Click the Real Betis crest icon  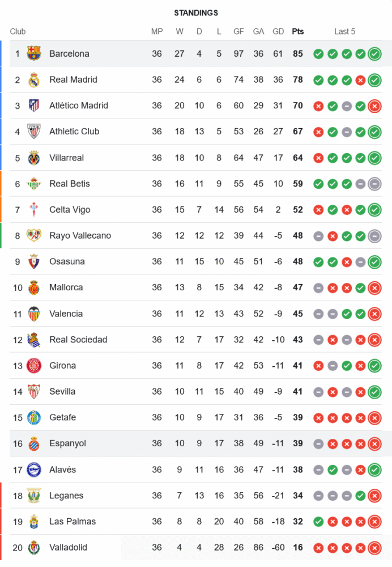point(34,184)
